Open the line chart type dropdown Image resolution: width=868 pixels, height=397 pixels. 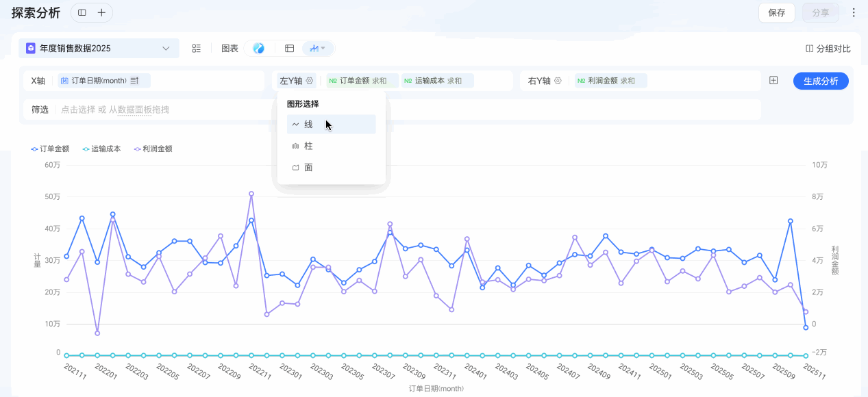(x=317, y=48)
